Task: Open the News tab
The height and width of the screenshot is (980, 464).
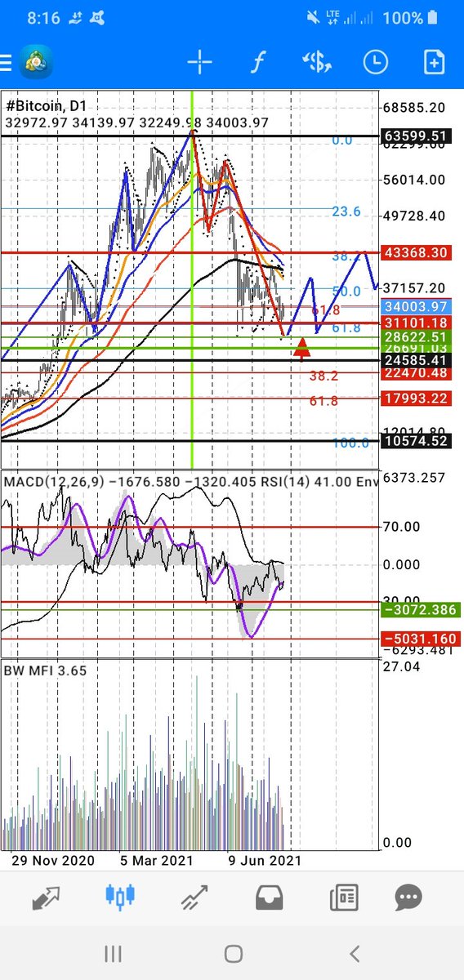Action: click(x=343, y=898)
